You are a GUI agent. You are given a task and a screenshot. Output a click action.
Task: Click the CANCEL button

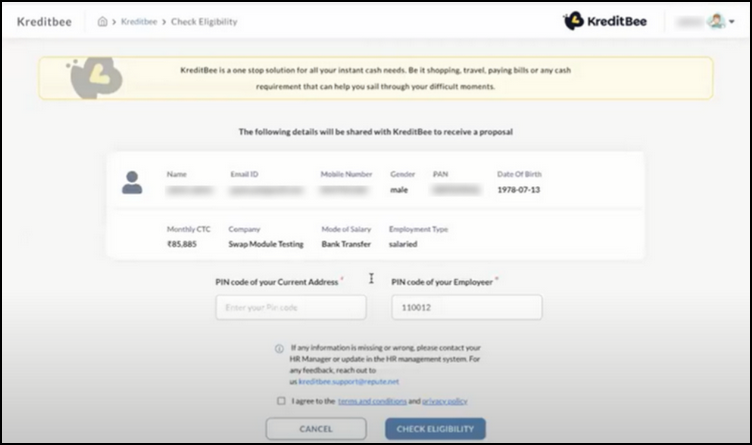coord(316,429)
